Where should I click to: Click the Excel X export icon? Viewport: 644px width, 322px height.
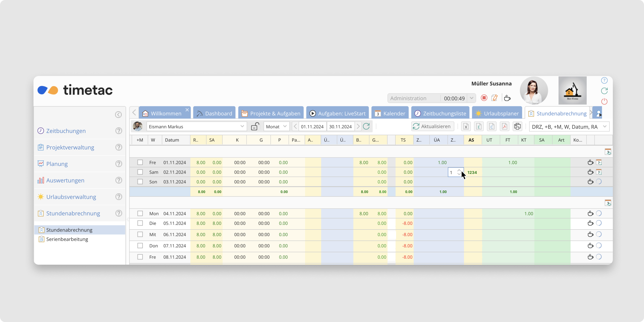click(466, 126)
